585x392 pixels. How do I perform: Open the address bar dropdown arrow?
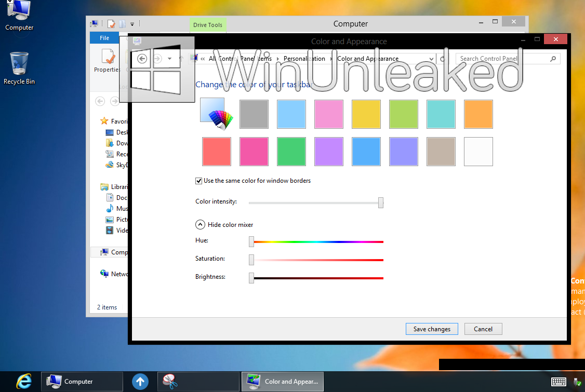point(431,59)
